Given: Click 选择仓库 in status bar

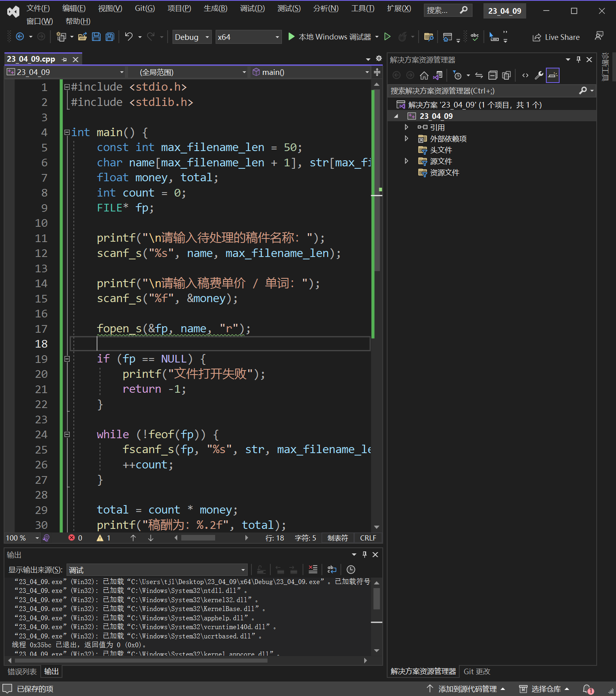Looking at the screenshot, I should [x=544, y=689].
